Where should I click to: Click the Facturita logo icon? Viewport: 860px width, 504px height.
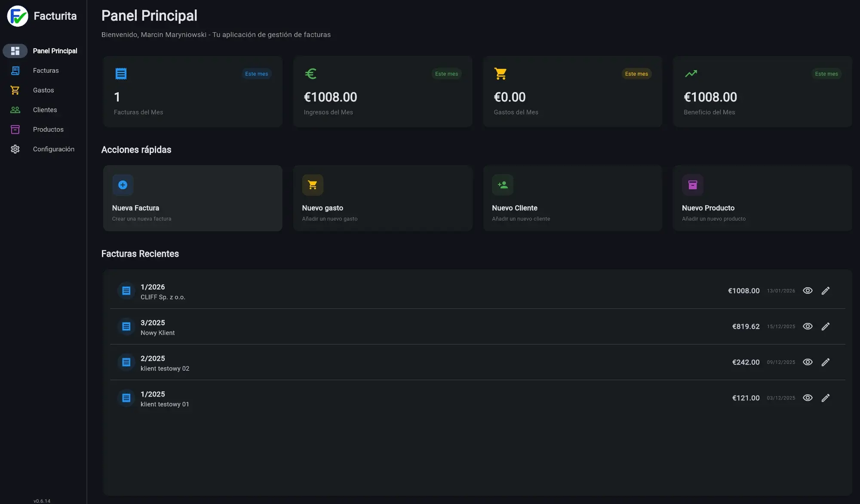17,16
